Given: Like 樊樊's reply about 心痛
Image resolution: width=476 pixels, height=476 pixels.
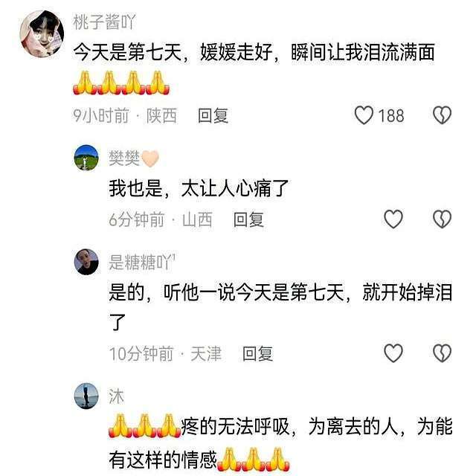Looking at the screenshot, I should point(393,219).
